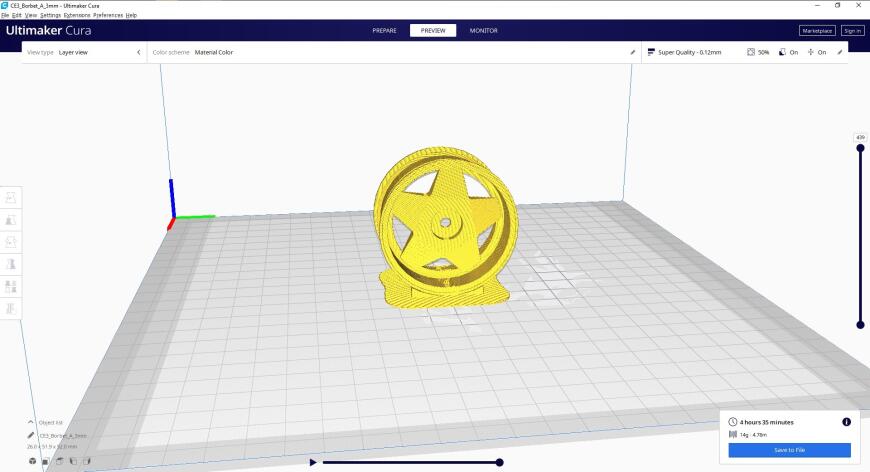Open the Color scheme Material Color dropdown
Image resolution: width=870 pixels, height=472 pixels.
393,52
